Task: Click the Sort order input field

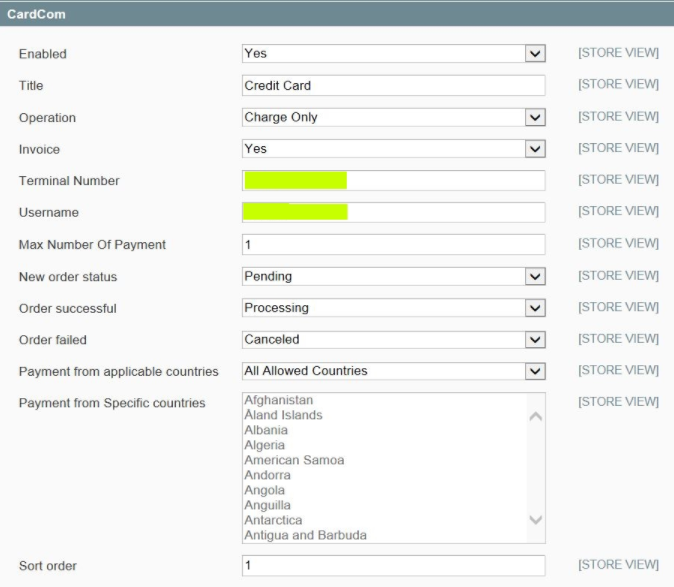Action: coord(393,566)
